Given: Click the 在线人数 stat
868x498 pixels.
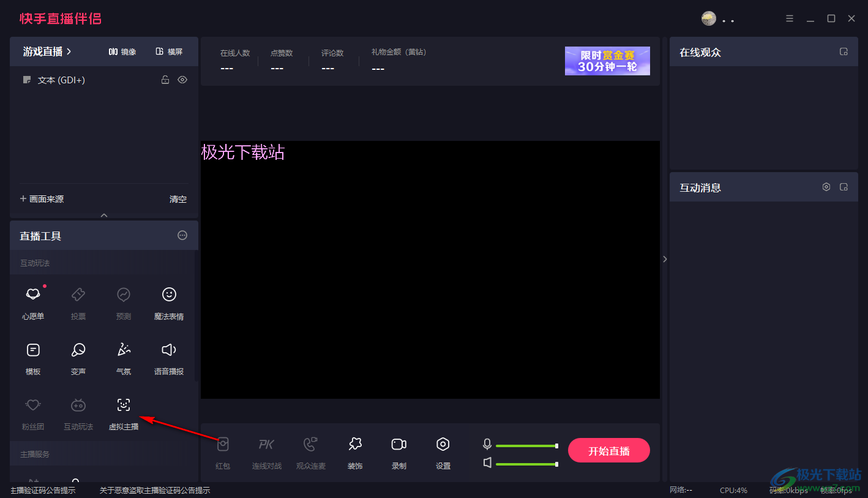Looking at the screenshot, I should [x=235, y=60].
